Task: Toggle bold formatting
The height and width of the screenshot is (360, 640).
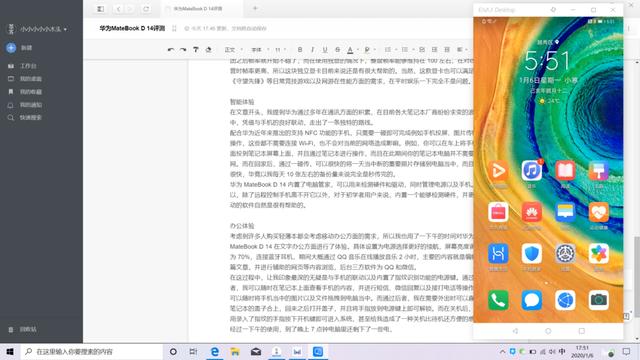Action: tap(300, 49)
